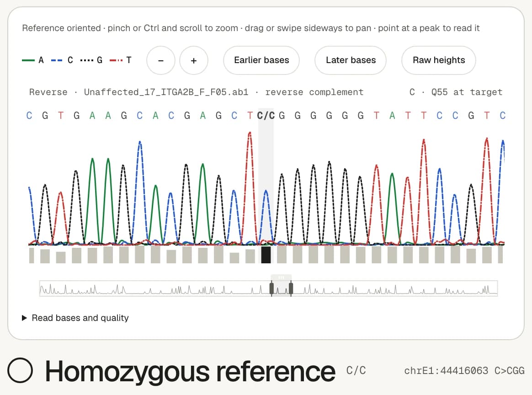This screenshot has width=532, height=395.
Task: Point at the blue C peak in highlighted column
Action: [x=266, y=192]
